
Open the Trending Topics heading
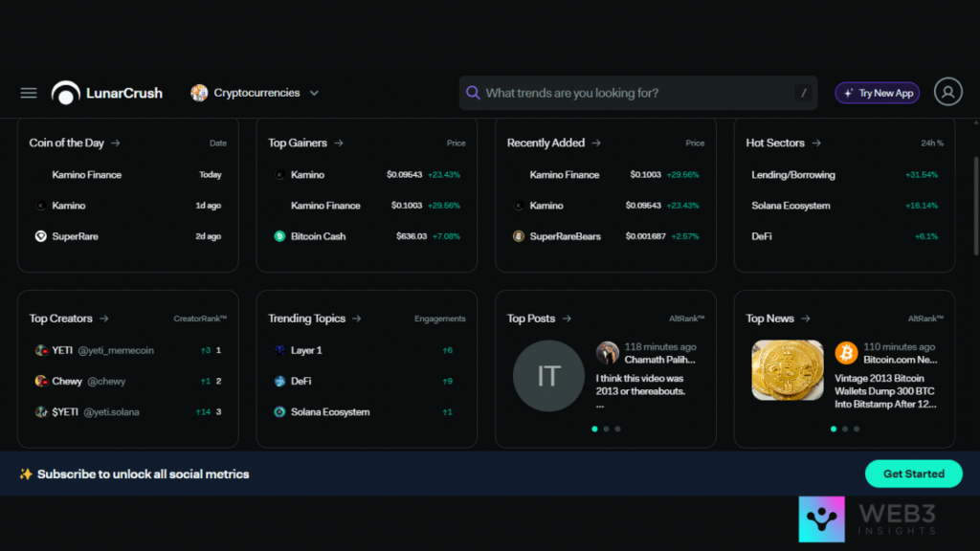coord(306,319)
